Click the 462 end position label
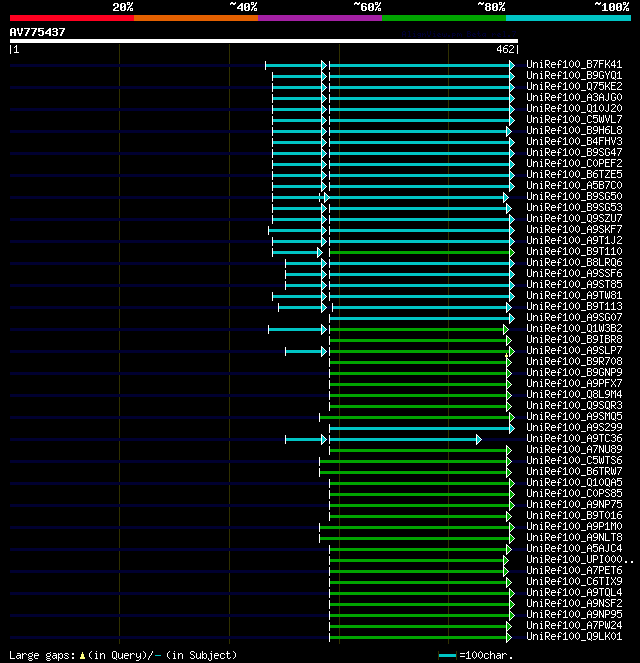 (x=505, y=49)
